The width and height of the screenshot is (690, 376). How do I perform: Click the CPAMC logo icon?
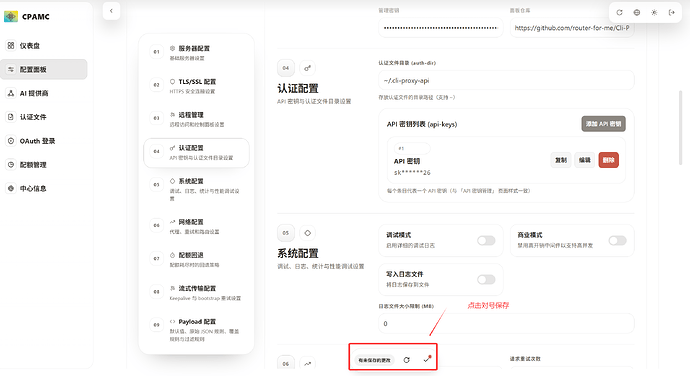pos(11,17)
